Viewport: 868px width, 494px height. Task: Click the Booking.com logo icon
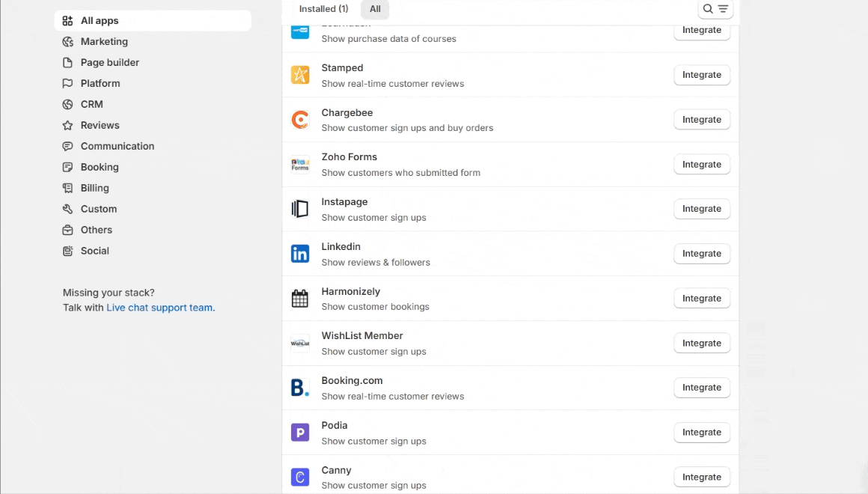(300, 388)
